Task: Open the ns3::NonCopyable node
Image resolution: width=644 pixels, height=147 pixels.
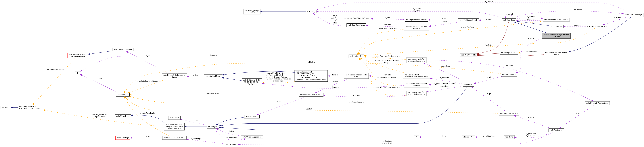Action: point(468,55)
